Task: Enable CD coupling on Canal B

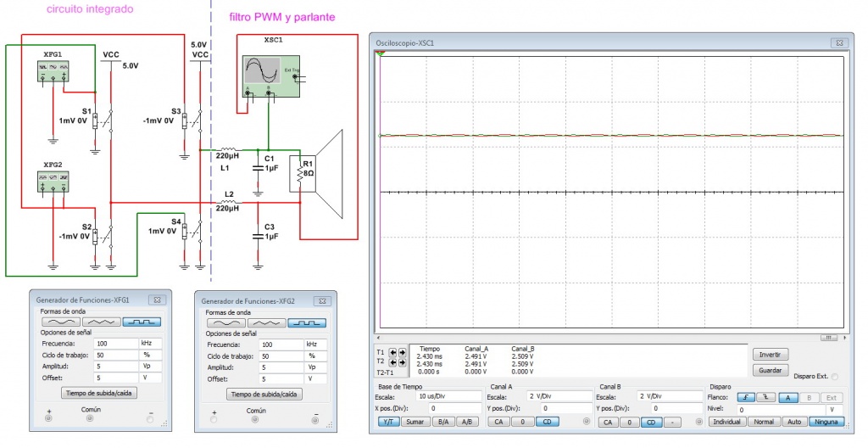Action: coord(650,422)
